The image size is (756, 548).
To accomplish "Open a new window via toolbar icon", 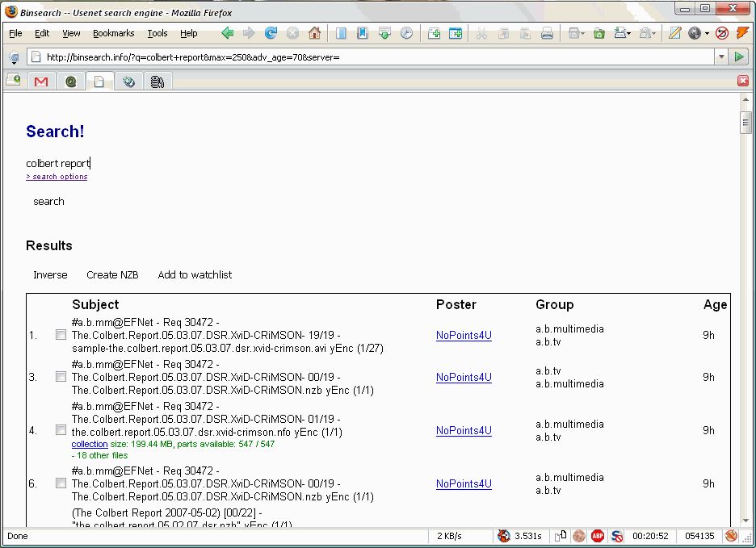I will 456,33.
